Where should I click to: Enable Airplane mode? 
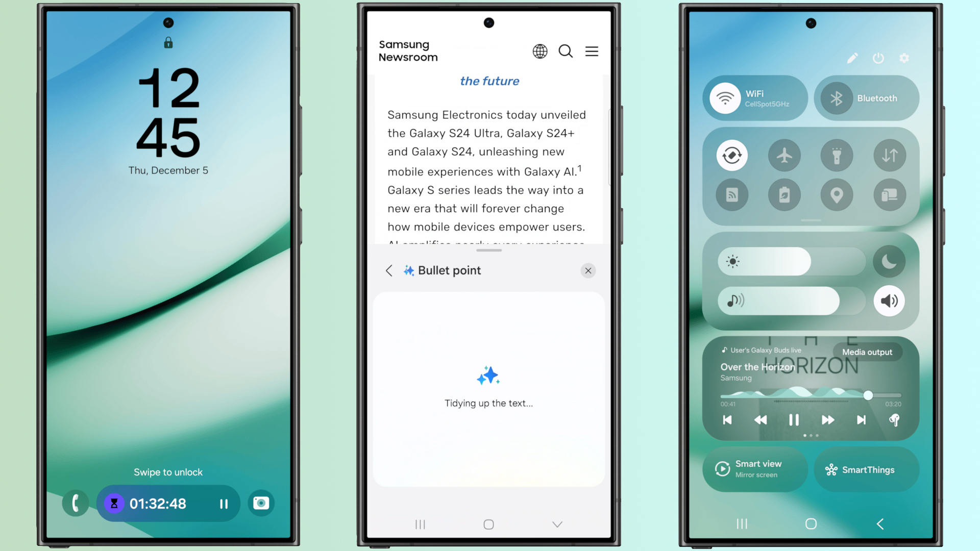783,156
